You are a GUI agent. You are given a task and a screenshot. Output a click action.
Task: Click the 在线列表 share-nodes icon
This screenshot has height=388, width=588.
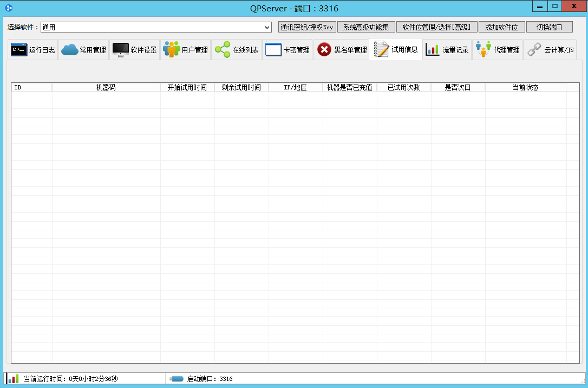tap(222, 50)
